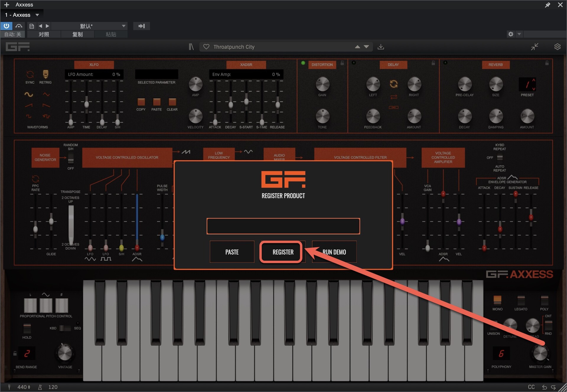Enable POLY voice mode switch
This screenshot has height=392, width=567.
[x=544, y=300]
